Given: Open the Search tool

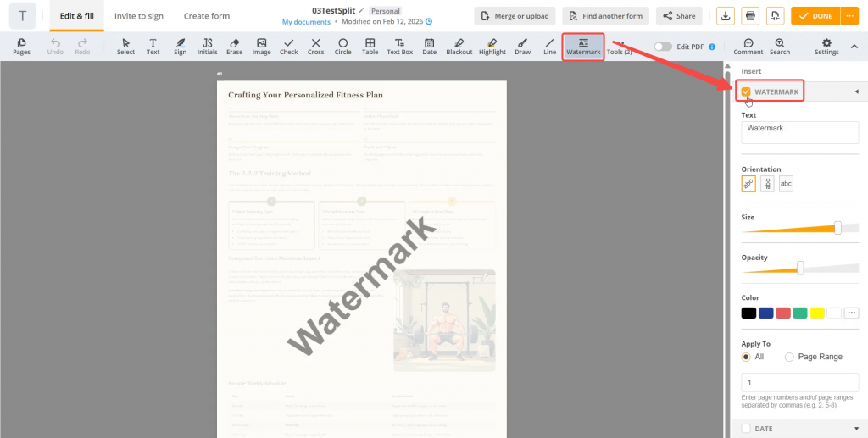Looking at the screenshot, I should (780, 47).
